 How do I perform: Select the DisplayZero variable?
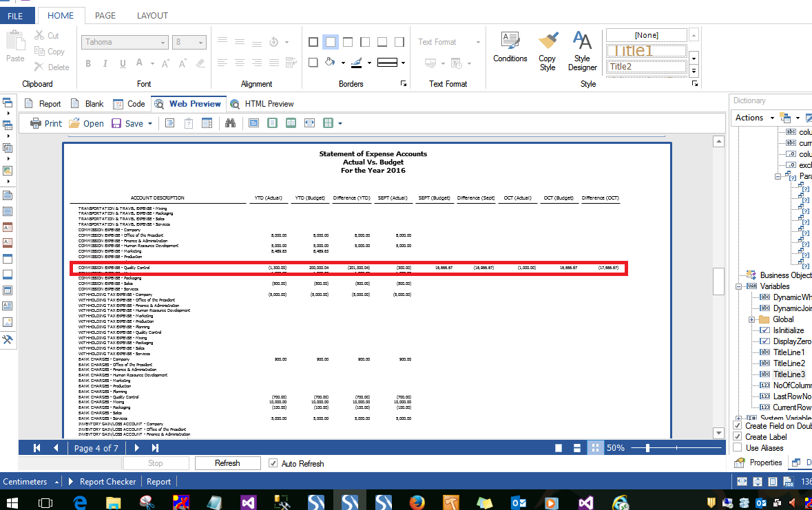tap(792, 341)
